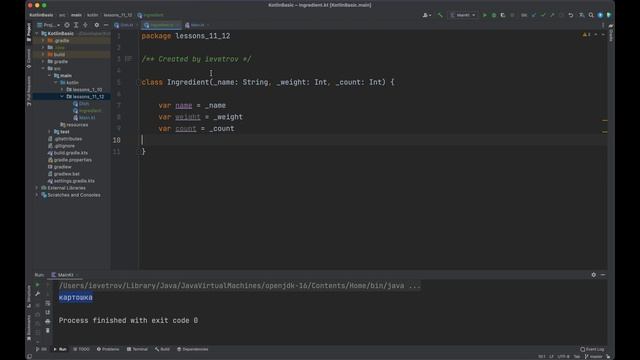This screenshot has width=640, height=360.
Task: Open Problems tool window
Action: click(108, 349)
